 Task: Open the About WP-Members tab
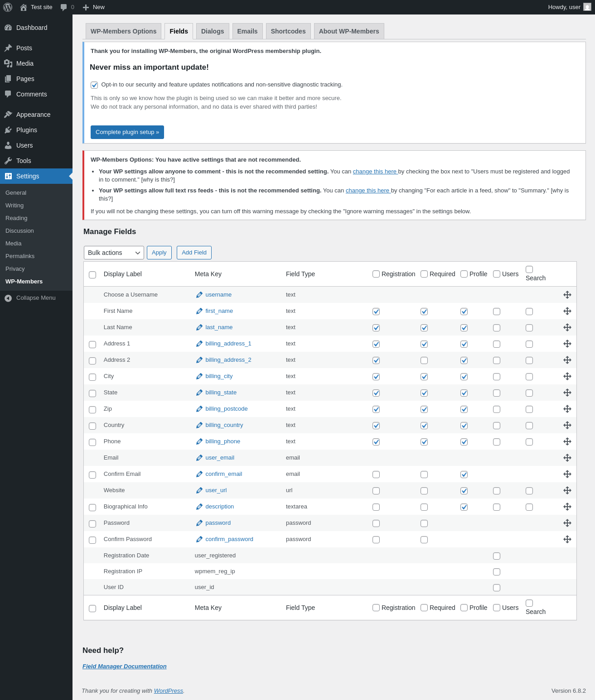[349, 31]
